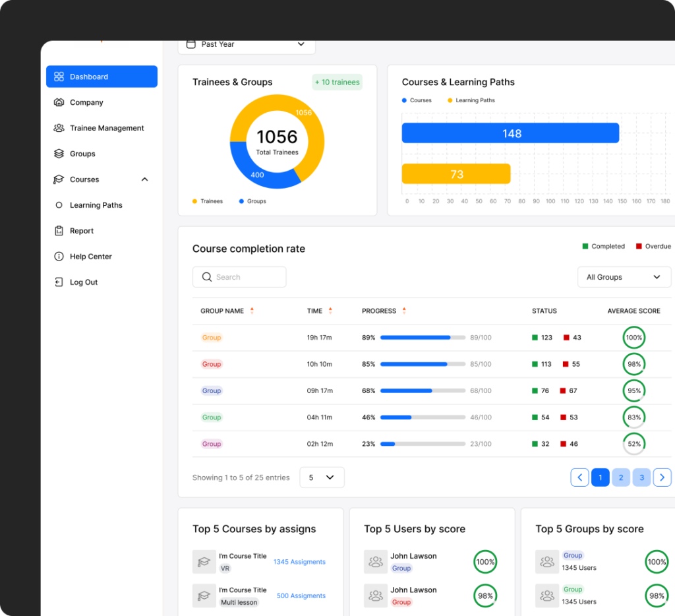The height and width of the screenshot is (616, 675).
Task: Click the magnifier icon in Search box
Action: [207, 277]
